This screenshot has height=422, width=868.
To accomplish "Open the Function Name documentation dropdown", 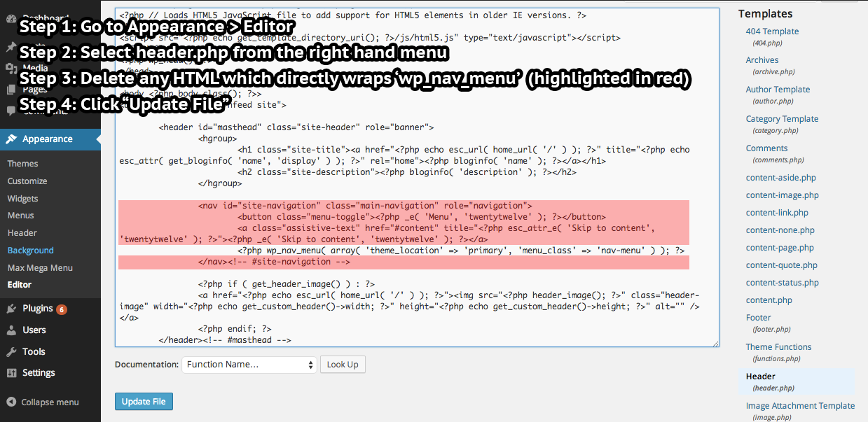I will tap(249, 365).
